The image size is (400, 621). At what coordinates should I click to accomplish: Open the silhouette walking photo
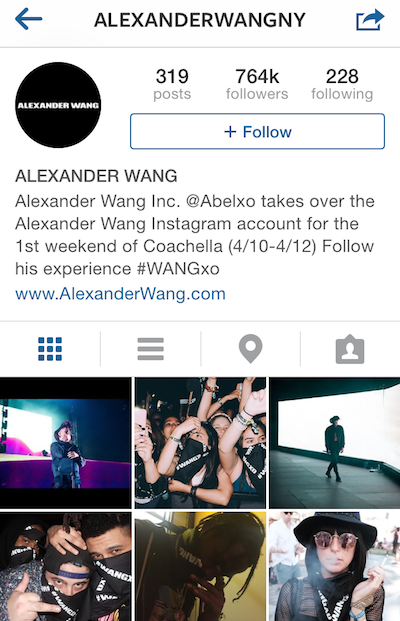(335, 443)
